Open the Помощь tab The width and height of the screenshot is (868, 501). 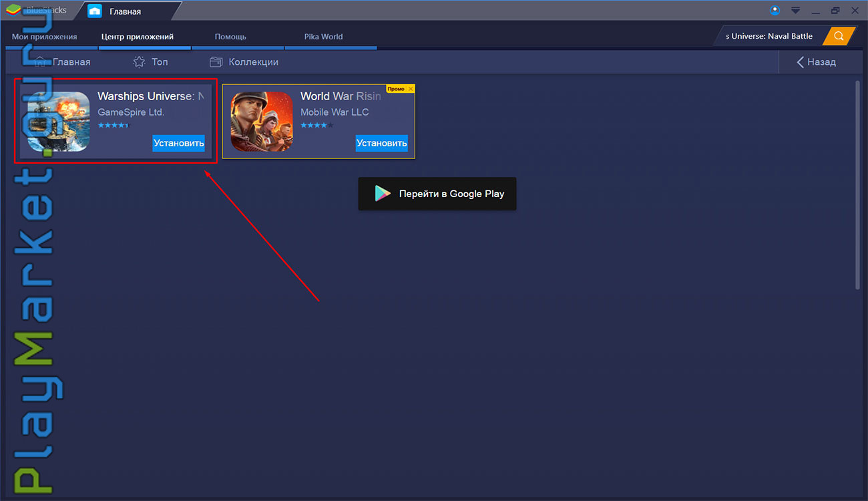coord(230,37)
